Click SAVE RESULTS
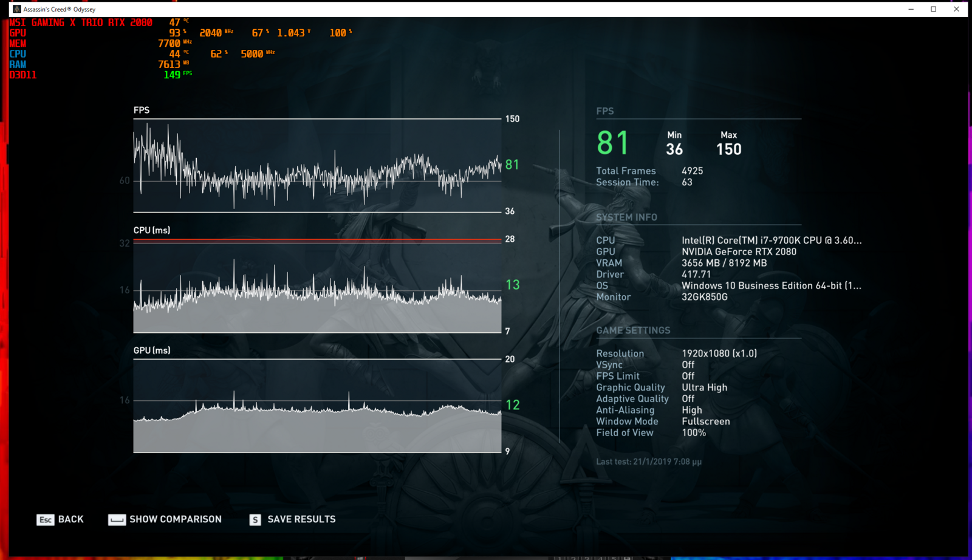Viewport: 972px width, 560px height. [x=301, y=519]
